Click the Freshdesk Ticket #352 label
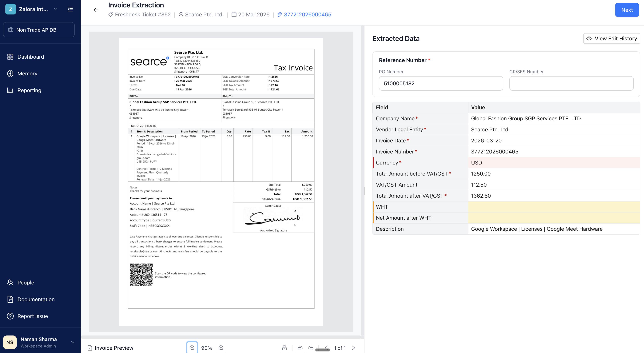Screen dimensions: 644x353 click(x=143, y=14)
